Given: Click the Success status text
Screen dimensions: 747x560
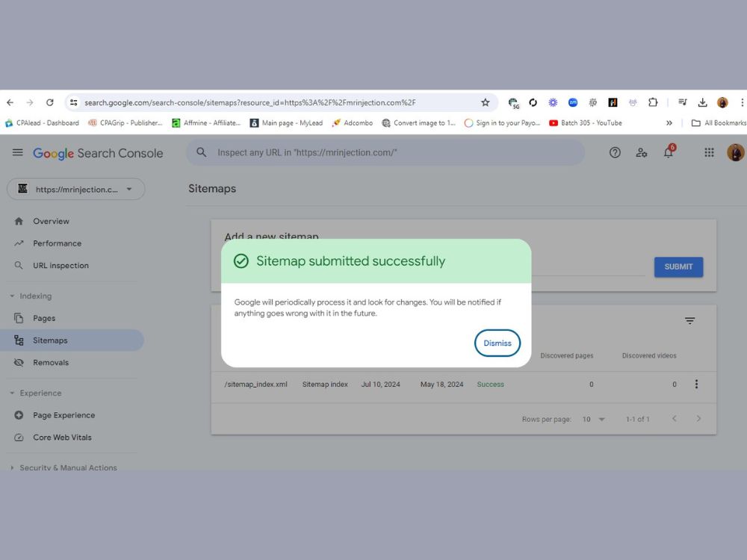Looking at the screenshot, I should (x=490, y=385).
